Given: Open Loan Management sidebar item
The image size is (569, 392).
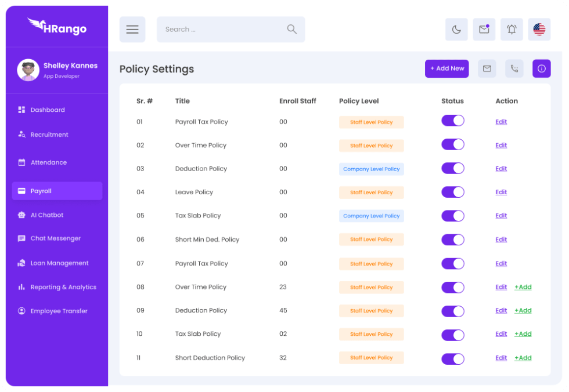Looking at the screenshot, I should pyautogui.click(x=59, y=263).
